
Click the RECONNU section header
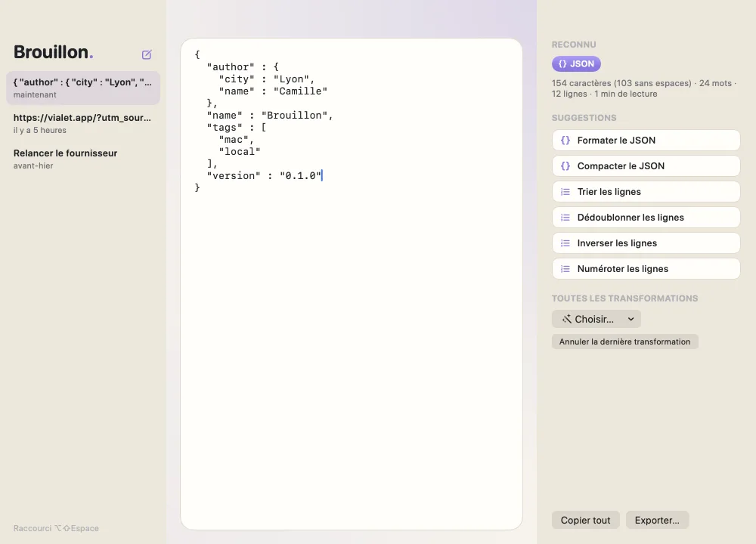pyautogui.click(x=574, y=45)
